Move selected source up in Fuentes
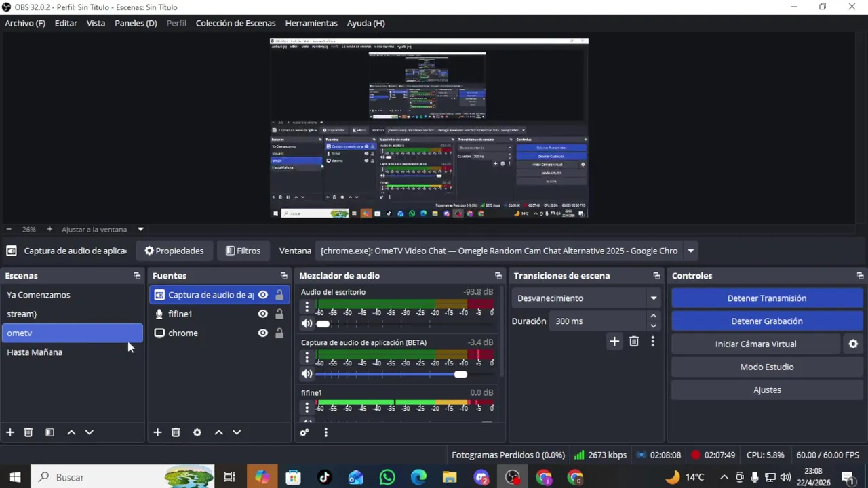Screen dimensions: 868x488 tap(218, 432)
